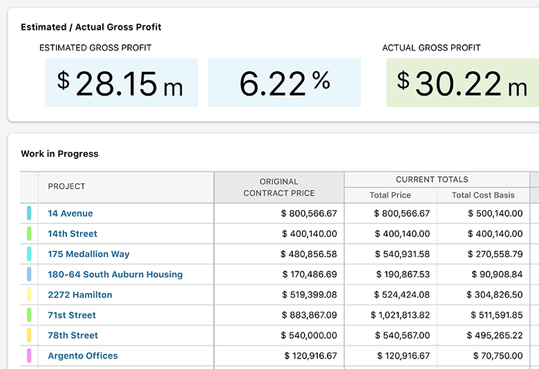Open the 2272 Hamilton project link
The image size is (539, 369).
[80, 295]
